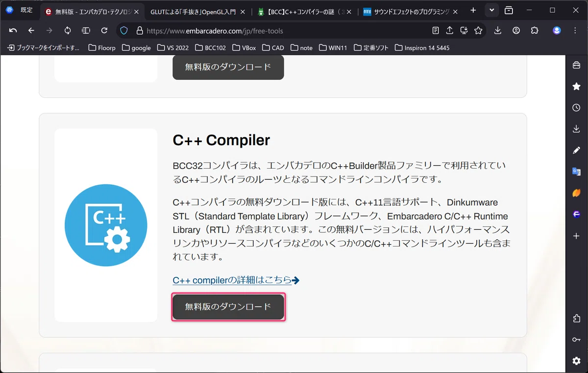Click the sync circular arrows icon

(68, 30)
